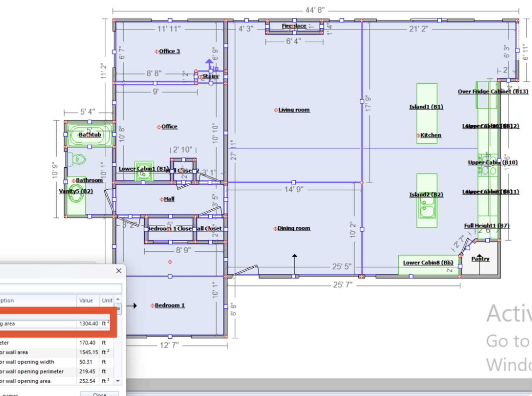Click the 5' 4" bathroom dimension
This screenshot has width=532, height=396.
(x=88, y=112)
